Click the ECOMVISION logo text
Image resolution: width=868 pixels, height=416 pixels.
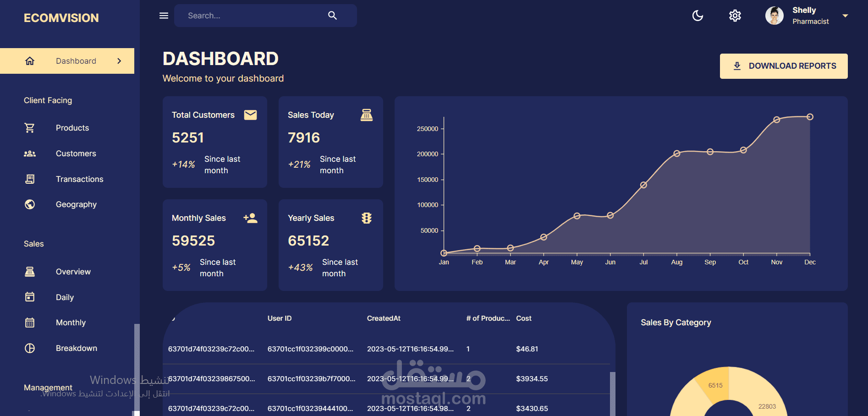point(61,18)
